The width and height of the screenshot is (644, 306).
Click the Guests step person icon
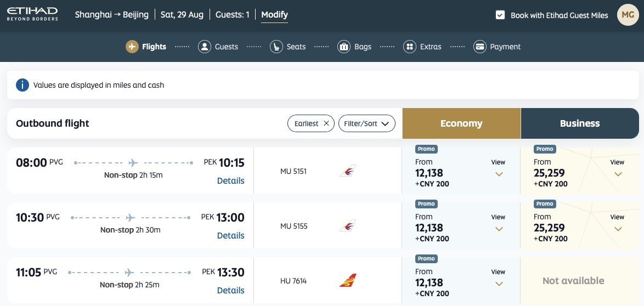coord(205,47)
